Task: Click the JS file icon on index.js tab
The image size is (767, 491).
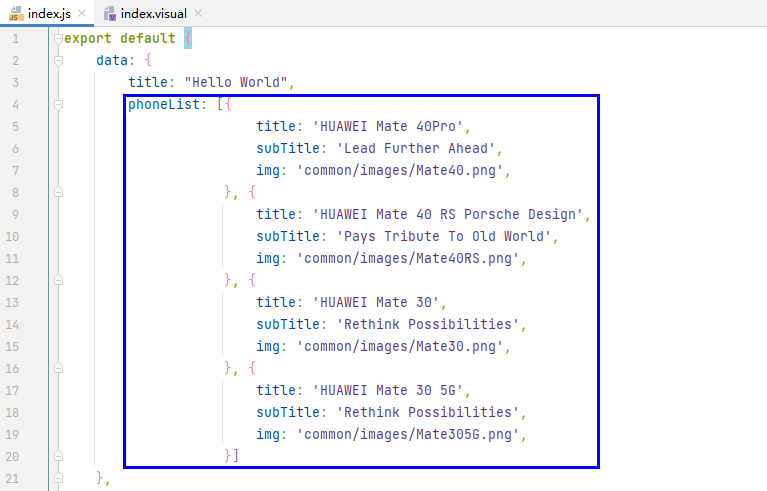Action: (16, 14)
